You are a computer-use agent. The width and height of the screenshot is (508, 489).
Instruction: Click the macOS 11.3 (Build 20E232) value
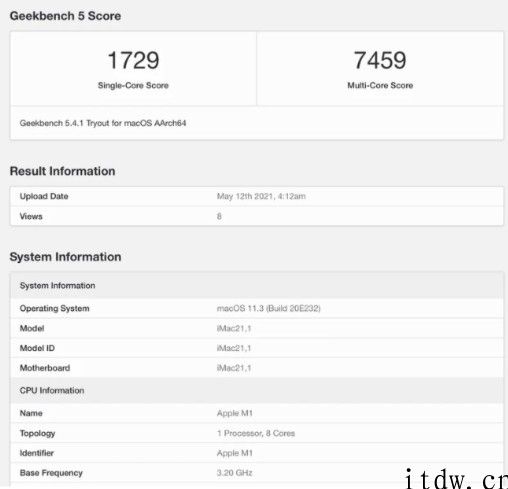click(269, 308)
